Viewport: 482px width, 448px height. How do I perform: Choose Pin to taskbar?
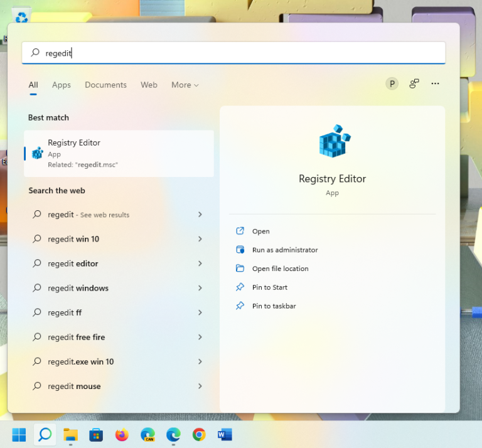click(274, 306)
